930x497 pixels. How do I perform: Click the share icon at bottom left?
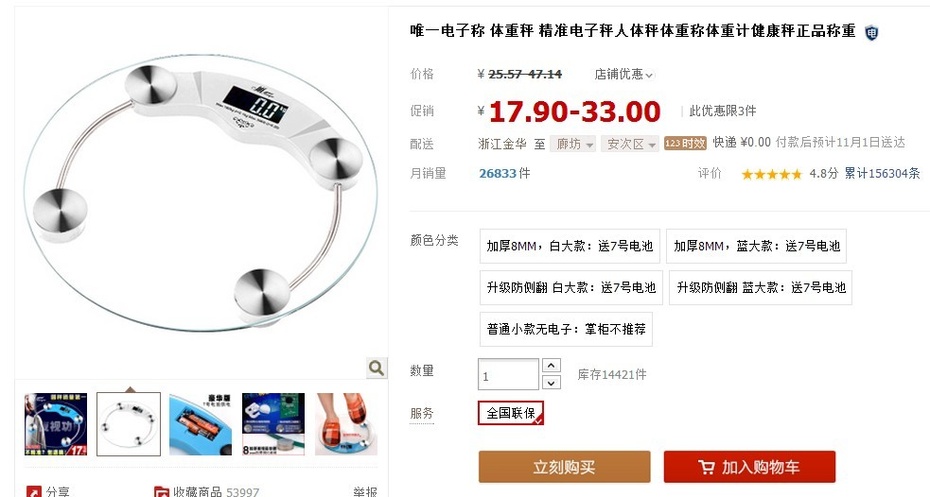(34, 492)
